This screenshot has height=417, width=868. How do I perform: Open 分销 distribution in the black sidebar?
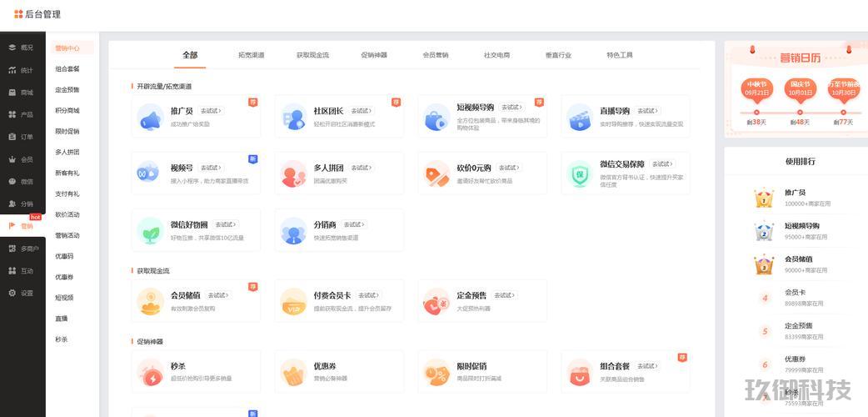click(x=21, y=203)
